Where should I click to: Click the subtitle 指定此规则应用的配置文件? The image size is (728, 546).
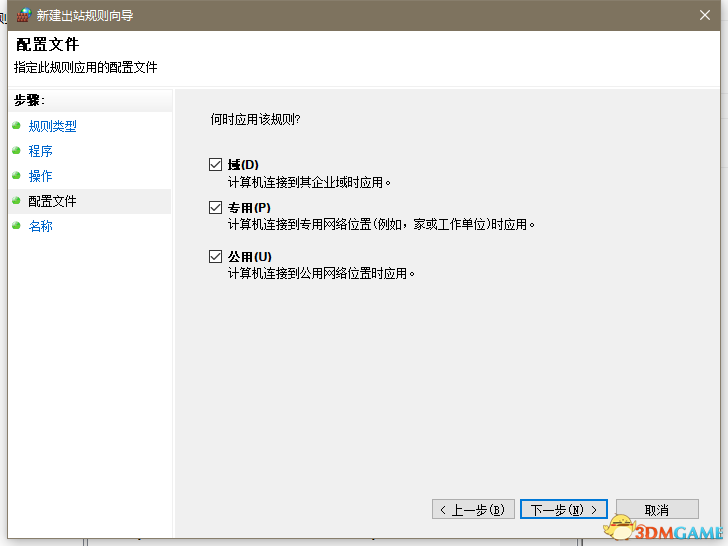(x=86, y=67)
